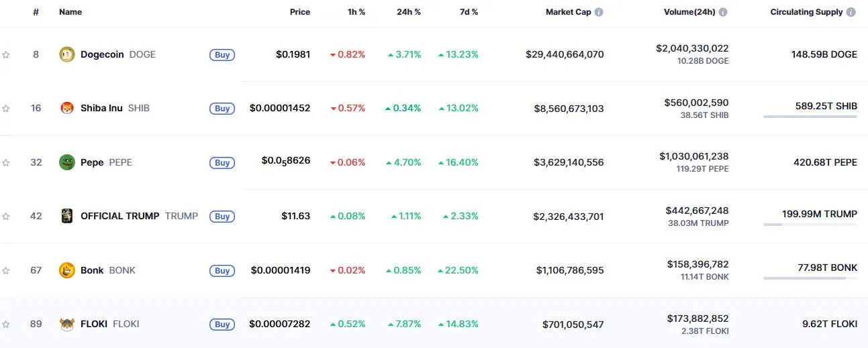868x348 pixels.
Task: Sort the table by Price column
Action: 299,12
